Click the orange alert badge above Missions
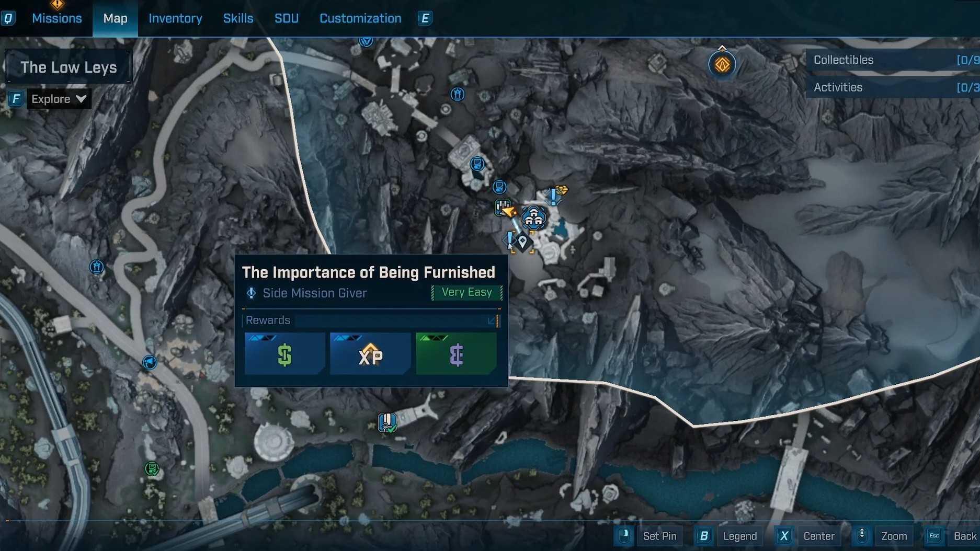This screenshot has height=551, width=980. tap(57, 5)
